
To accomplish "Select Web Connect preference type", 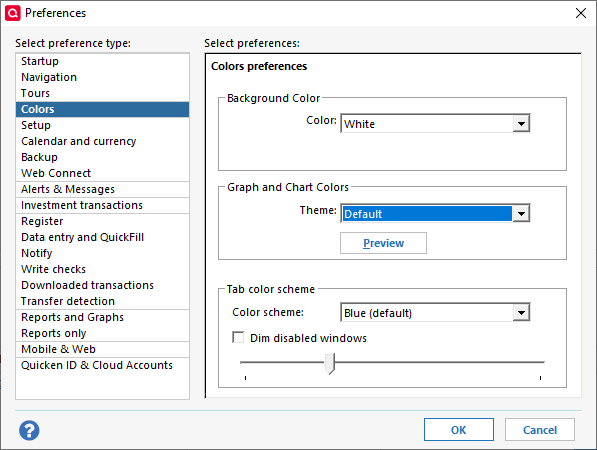I will coord(102,173).
